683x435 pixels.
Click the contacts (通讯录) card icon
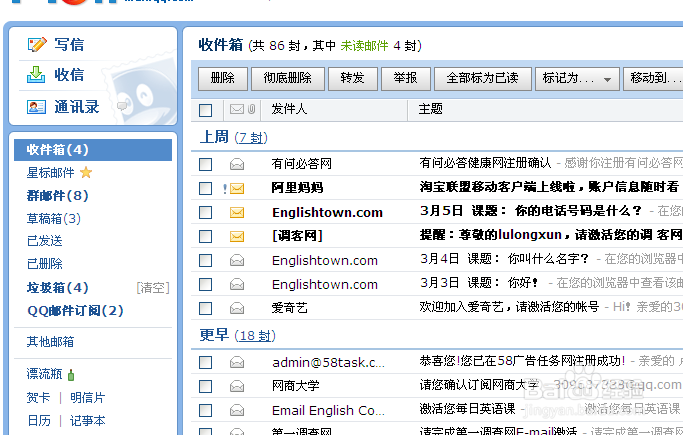36,107
